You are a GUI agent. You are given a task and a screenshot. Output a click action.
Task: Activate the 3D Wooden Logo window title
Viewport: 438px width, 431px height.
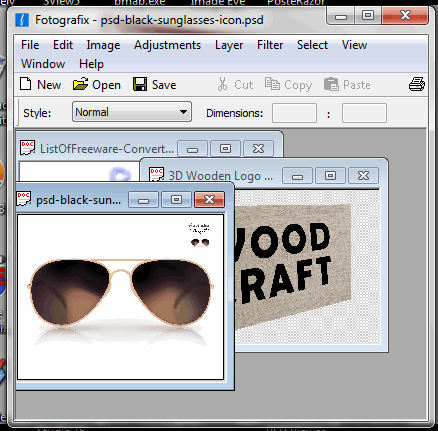coord(220,176)
